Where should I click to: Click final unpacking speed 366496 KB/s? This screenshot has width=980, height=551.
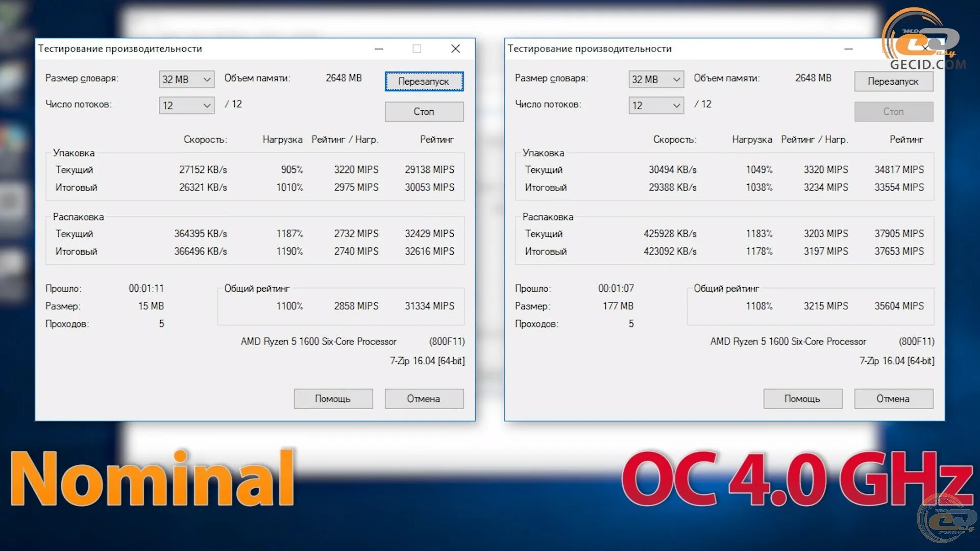(x=200, y=251)
